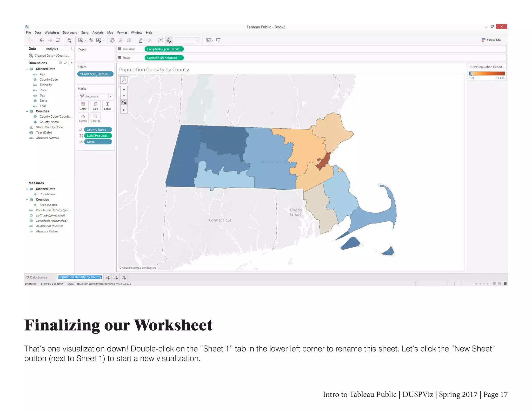Click the New Dashboard tab icon at bottom
The image size is (532, 411).
(116, 277)
